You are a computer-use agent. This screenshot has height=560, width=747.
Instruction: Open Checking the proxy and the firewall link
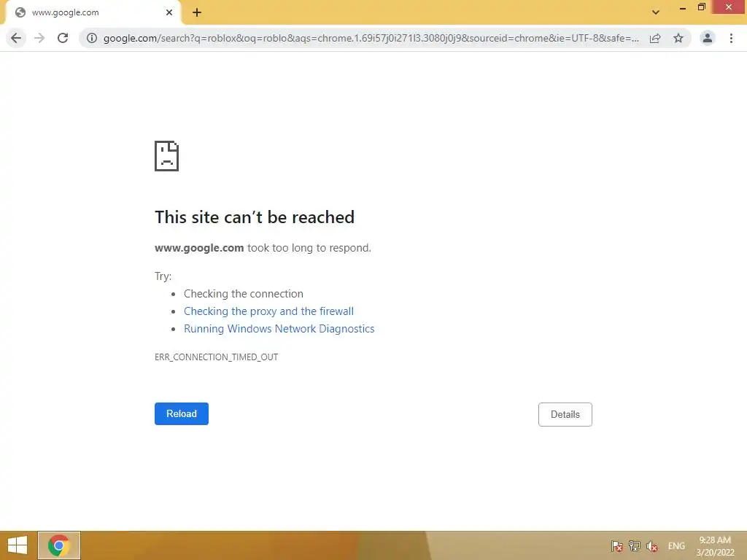point(268,311)
